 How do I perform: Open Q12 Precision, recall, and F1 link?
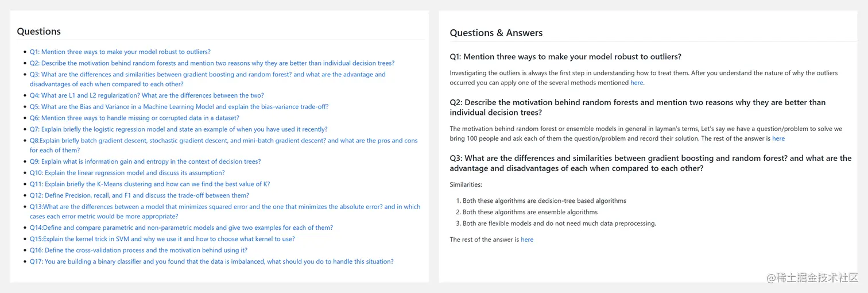point(139,195)
